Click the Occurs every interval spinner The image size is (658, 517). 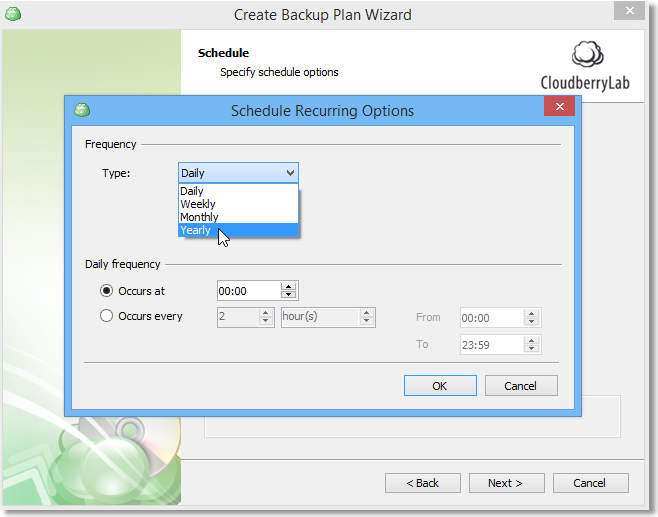tap(266, 317)
